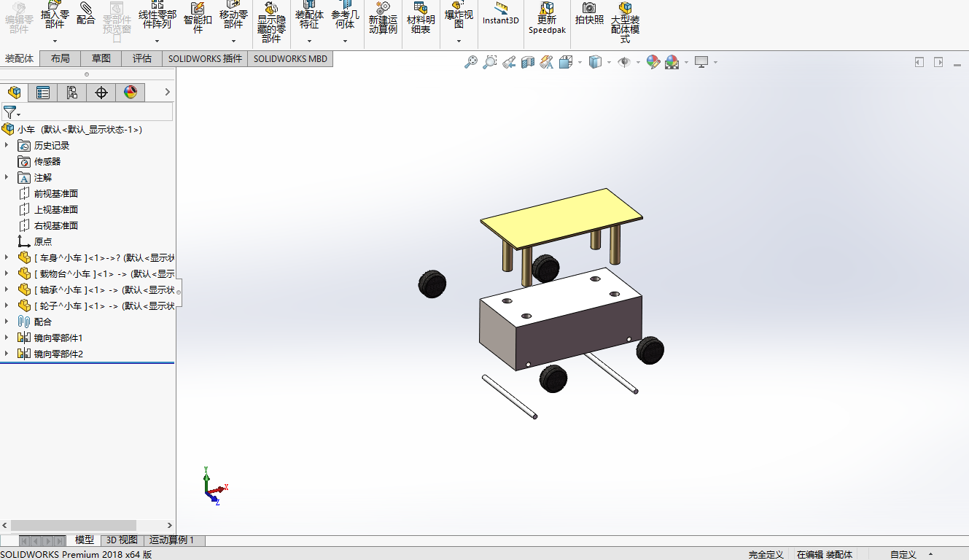Expand the manager panel tabs chevron
The width and height of the screenshot is (969, 560).
[x=167, y=92]
